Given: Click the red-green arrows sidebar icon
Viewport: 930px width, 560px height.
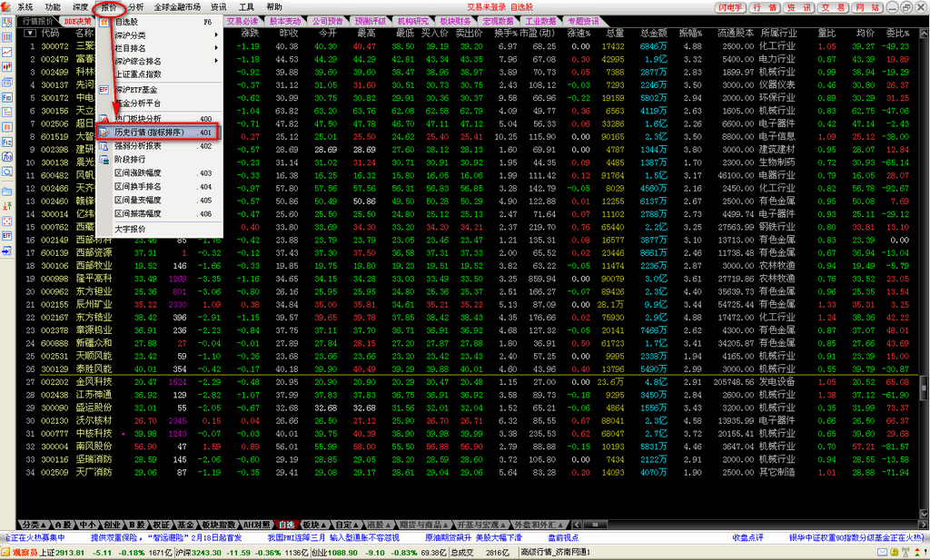Looking at the screenshot, I should [x=6, y=206].
